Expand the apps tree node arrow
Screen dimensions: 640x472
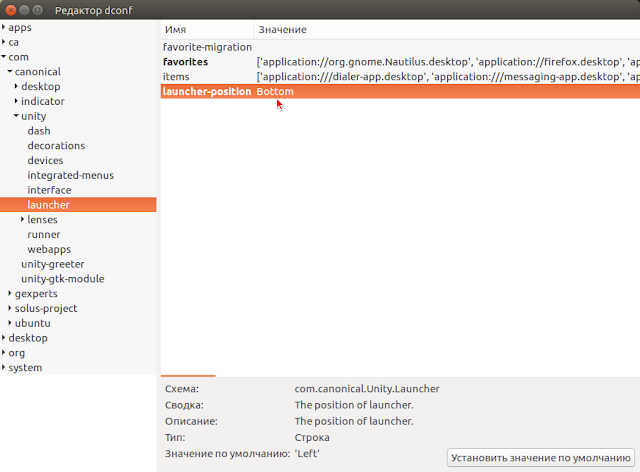(4, 27)
